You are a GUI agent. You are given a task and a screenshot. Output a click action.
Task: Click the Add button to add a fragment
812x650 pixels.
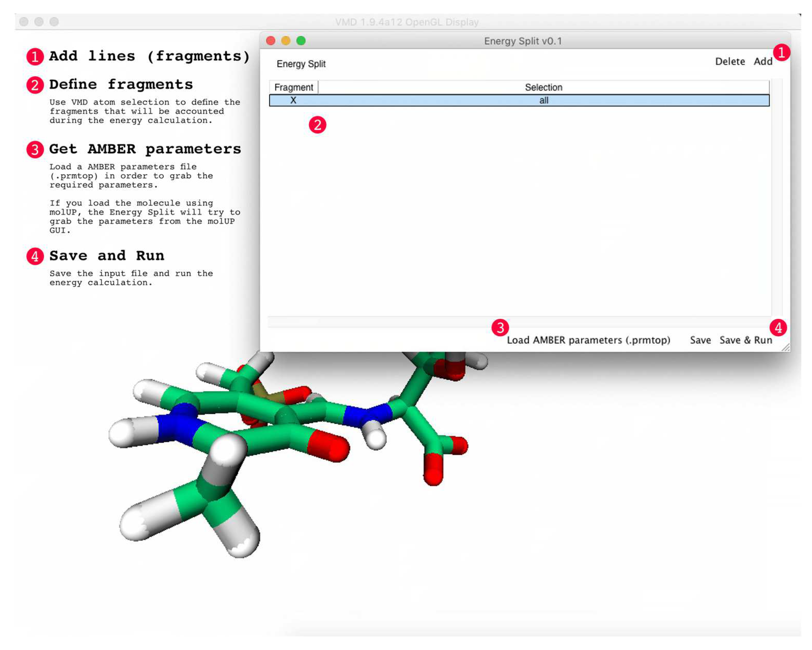pyautogui.click(x=763, y=61)
